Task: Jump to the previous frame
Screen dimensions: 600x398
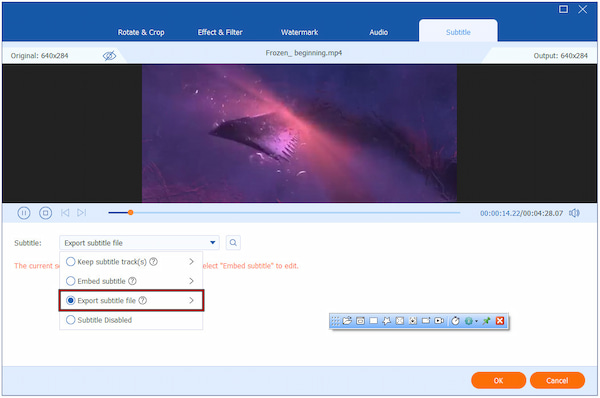Action: (x=65, y=212)
